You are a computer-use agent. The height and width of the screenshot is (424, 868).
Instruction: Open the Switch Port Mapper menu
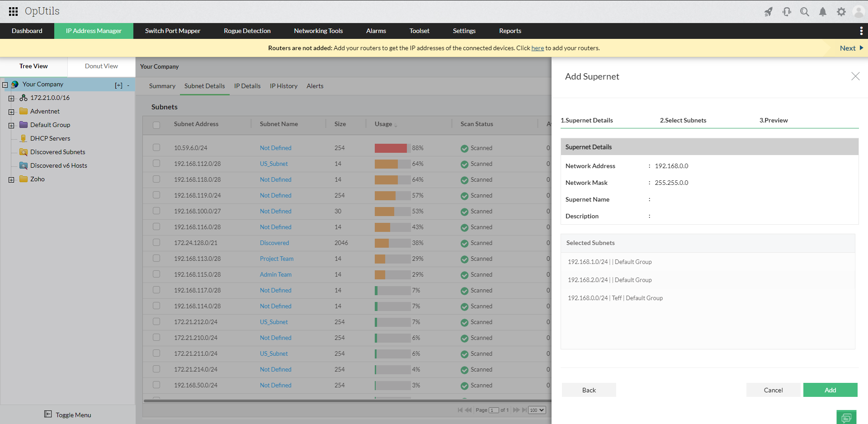(x=172, y=31)
